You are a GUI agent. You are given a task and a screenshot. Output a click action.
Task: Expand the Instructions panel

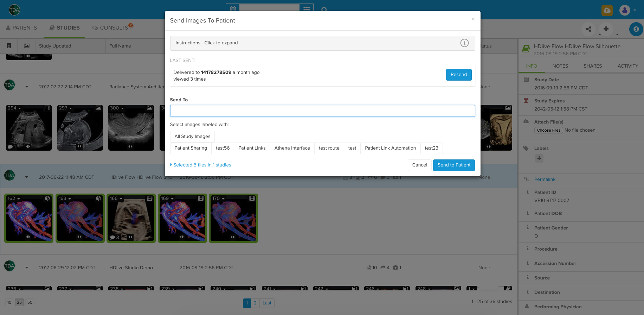[322, 43]
